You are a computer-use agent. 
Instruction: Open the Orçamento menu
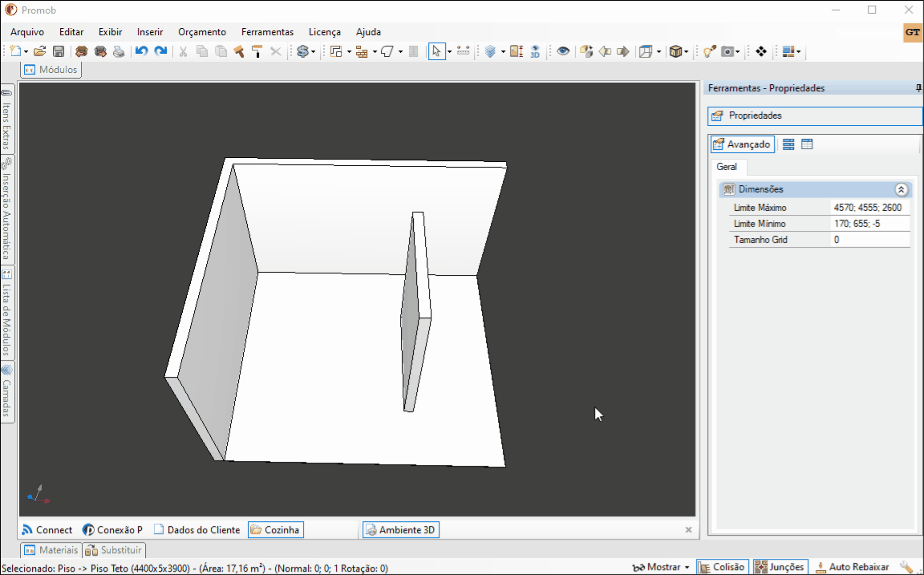click(x=202, y=32)
